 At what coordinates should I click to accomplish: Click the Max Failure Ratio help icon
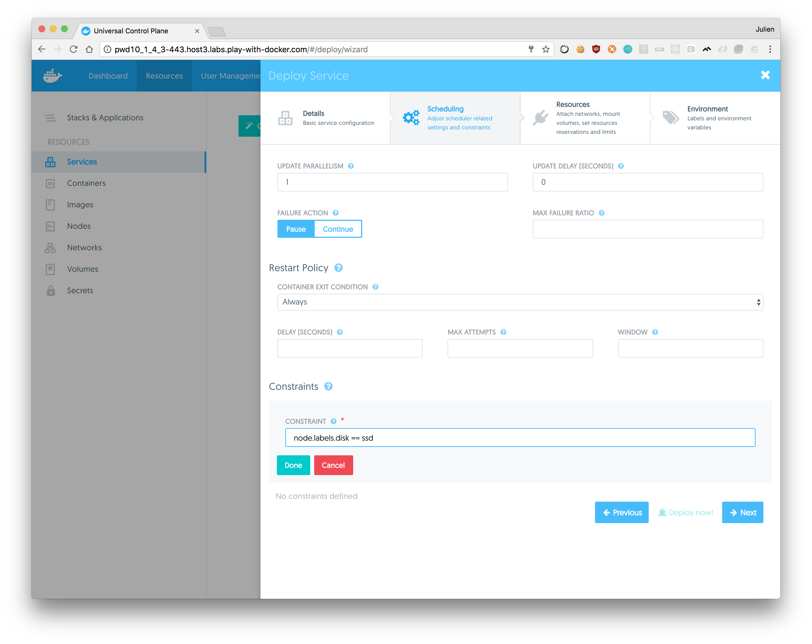[x=602, y=213]
